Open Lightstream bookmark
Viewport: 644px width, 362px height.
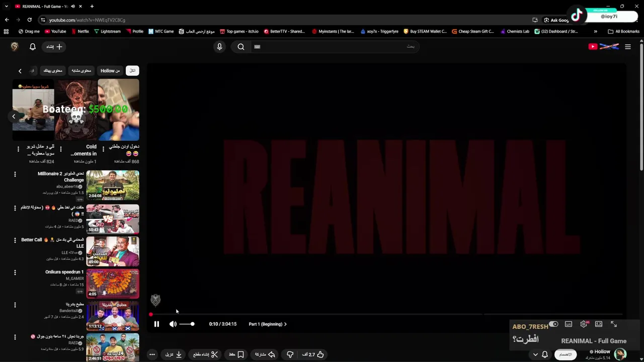click(107, 31)
